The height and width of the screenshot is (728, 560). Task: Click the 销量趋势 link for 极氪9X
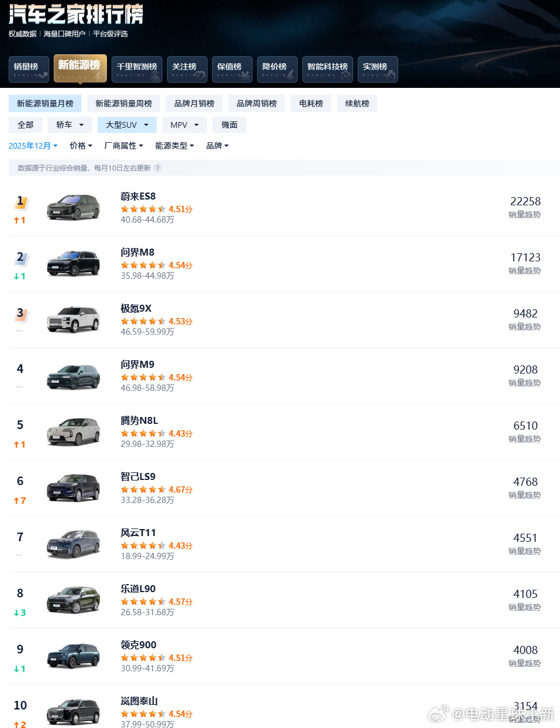point(524,326)
